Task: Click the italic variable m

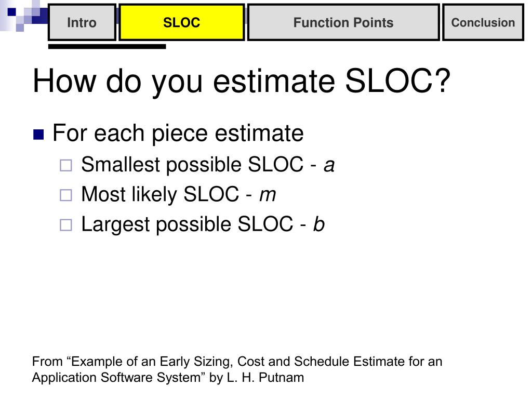Action: tap(268, 195)
